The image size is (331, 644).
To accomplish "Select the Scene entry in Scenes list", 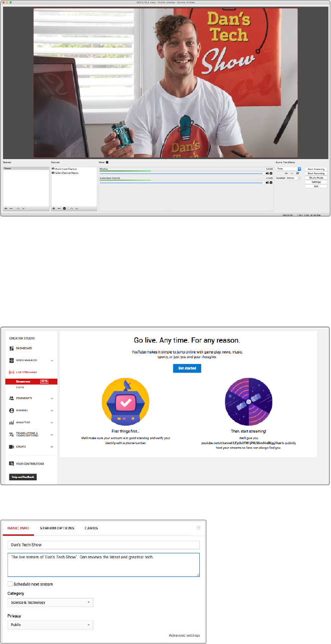I will tap(26, 169).
